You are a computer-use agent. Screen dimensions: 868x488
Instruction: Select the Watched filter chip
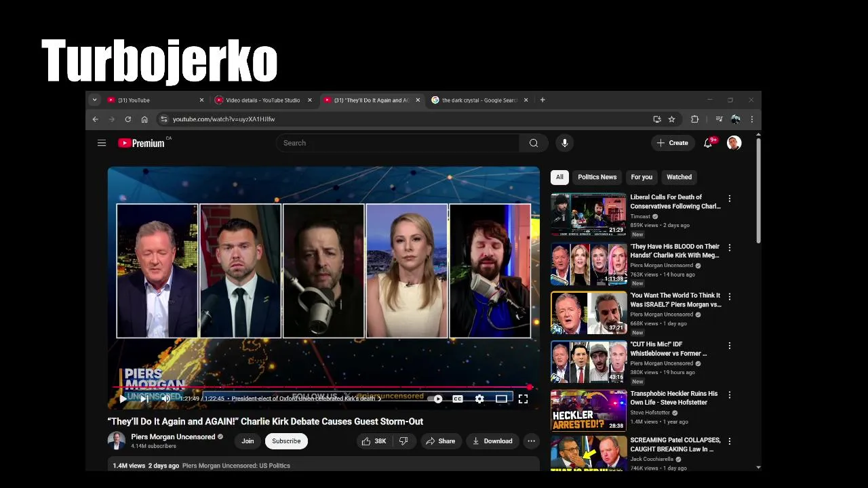click(679, 177)
